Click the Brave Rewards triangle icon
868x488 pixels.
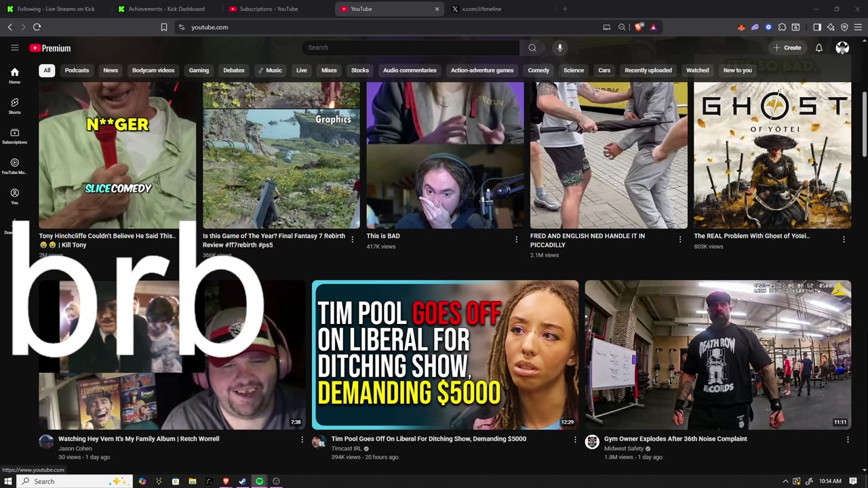point(653,27)
